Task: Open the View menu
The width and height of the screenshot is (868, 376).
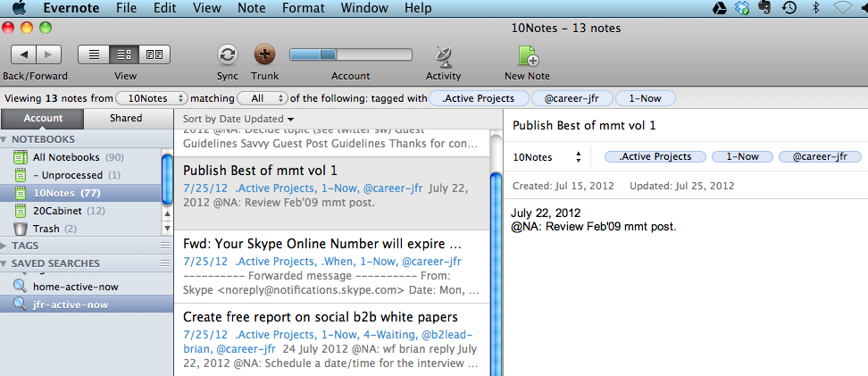Action: point(207,8)
